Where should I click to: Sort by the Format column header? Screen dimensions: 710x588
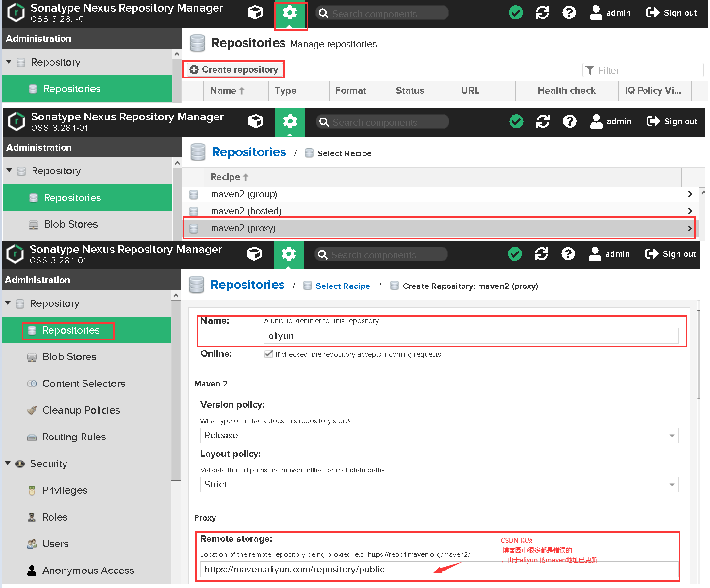coord(360,91)
